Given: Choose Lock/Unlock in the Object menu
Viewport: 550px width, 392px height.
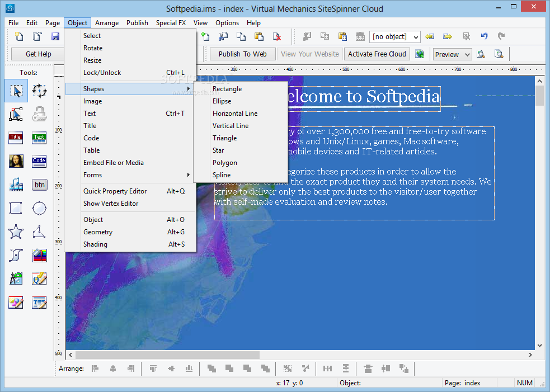Looking at the screenshot, I should [x=130, y=72].
